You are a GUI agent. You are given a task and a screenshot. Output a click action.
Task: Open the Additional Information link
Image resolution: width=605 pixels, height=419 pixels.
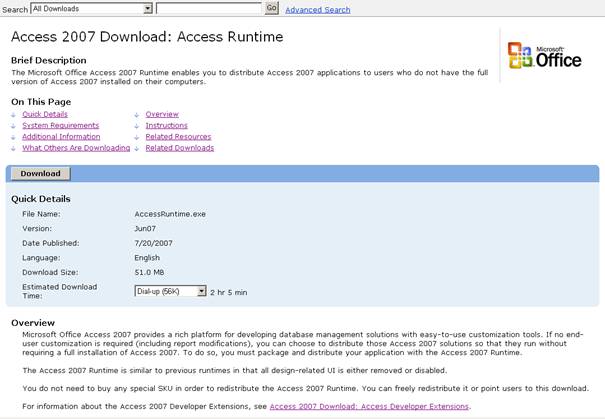coord(61,137)
